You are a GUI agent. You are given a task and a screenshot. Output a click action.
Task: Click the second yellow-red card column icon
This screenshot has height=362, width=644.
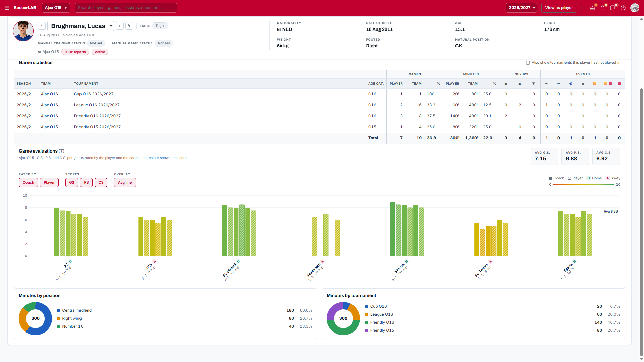(x=608, y=84)
